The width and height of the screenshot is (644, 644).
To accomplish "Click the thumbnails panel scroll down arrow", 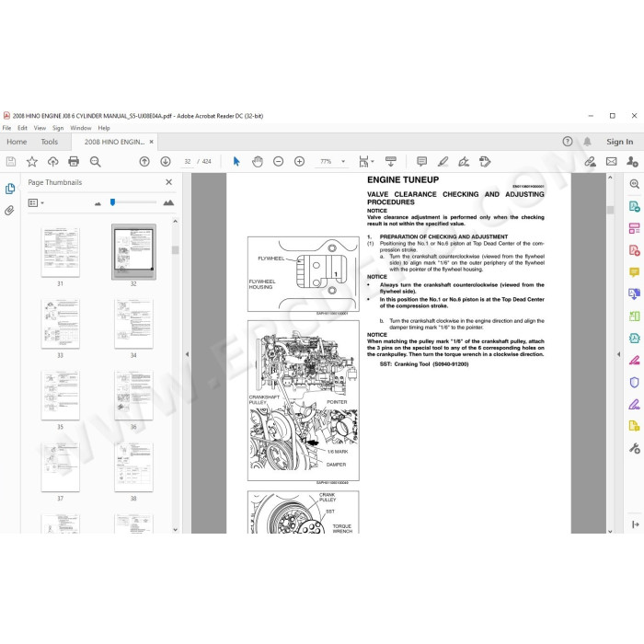I will point(176,529).
